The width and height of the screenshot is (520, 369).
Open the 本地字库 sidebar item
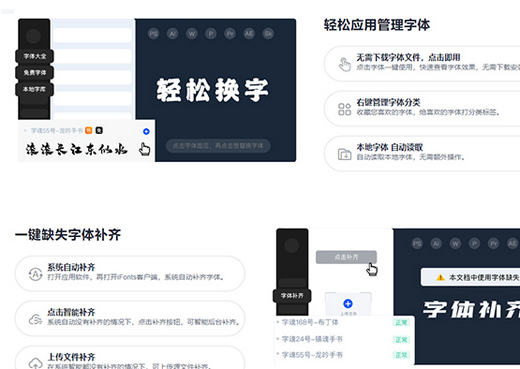point(35,89)
